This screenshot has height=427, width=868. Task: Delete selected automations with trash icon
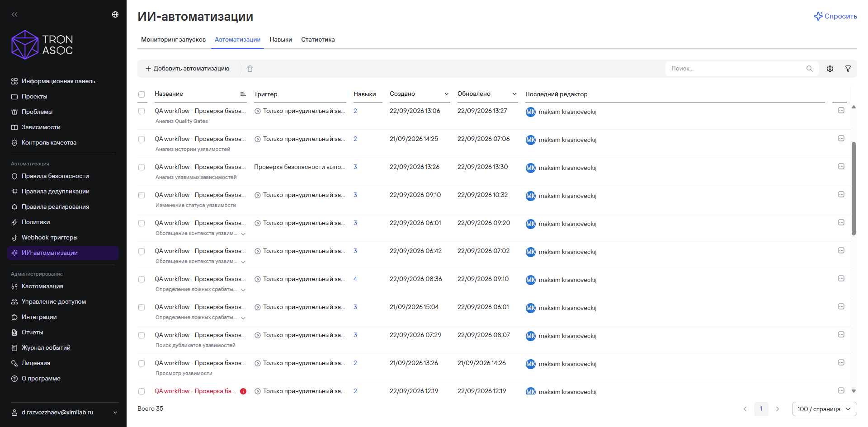pos(250,69)
